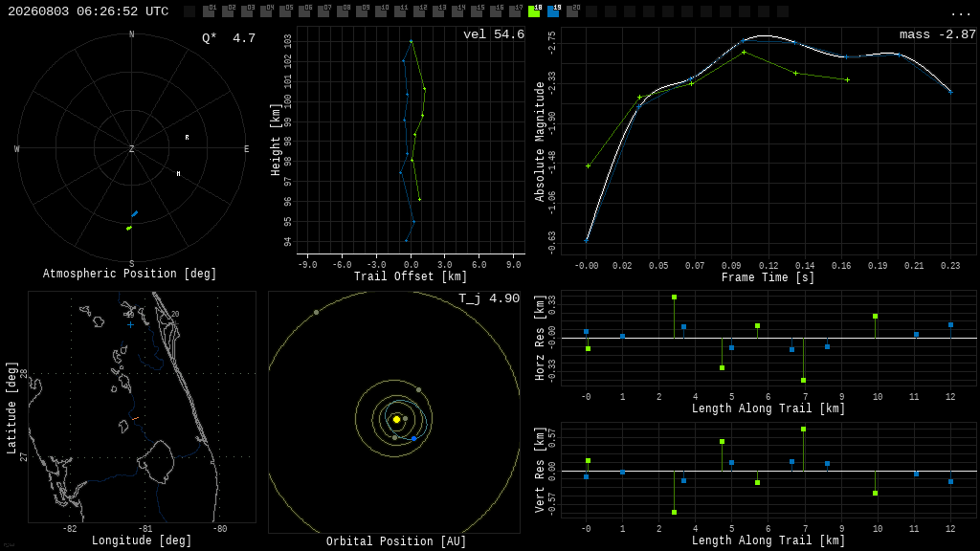
Task: Click the blue Earth dot on orbit
Action: tap(413, 438)
